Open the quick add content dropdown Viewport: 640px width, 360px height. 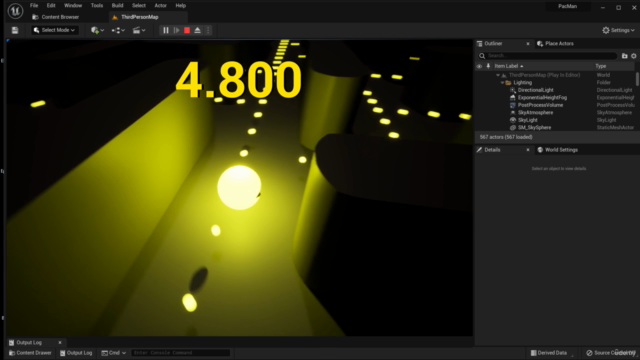point(97,30)
